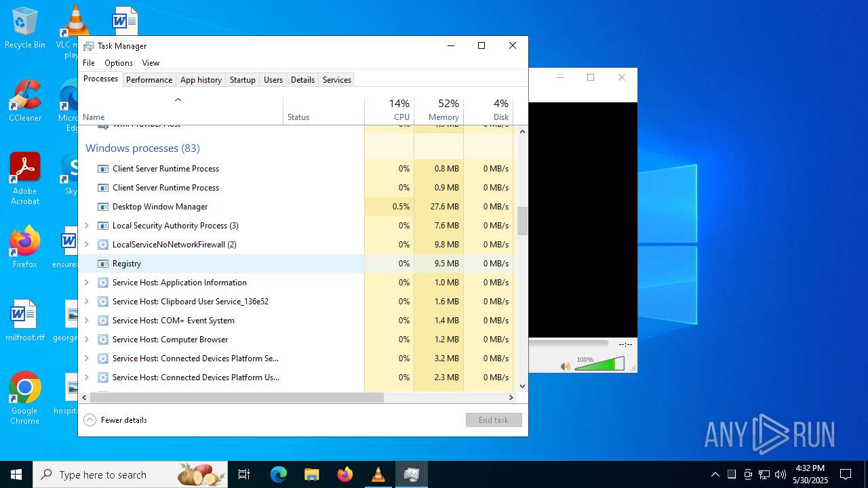Click scroll right arrow of process list

point(511,398)
